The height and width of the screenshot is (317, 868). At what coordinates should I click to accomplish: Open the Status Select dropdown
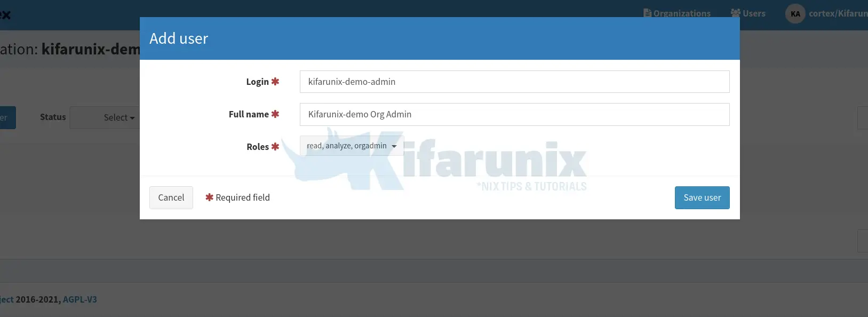(106, 117)
